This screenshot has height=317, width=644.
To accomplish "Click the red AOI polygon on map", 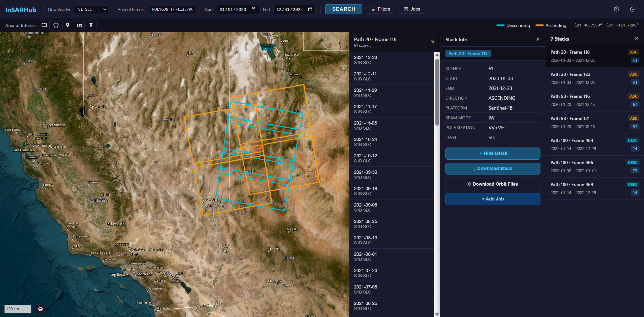I will pos(258,149).
